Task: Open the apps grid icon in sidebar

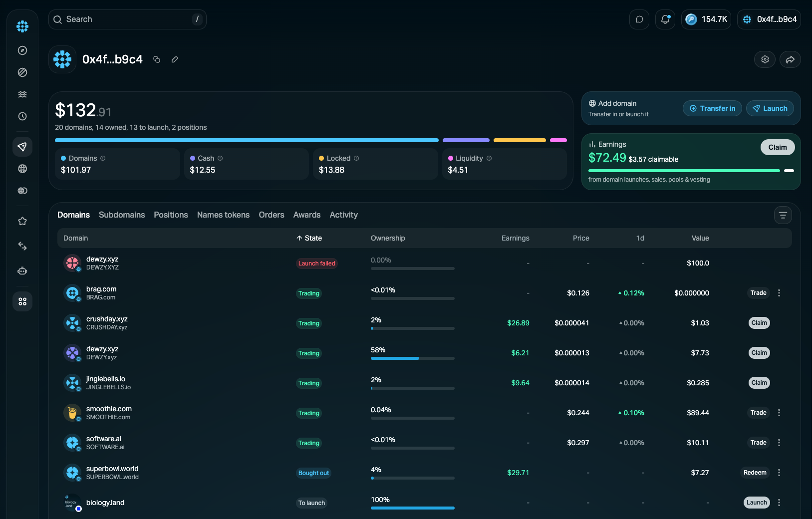Action: (22, 301)
